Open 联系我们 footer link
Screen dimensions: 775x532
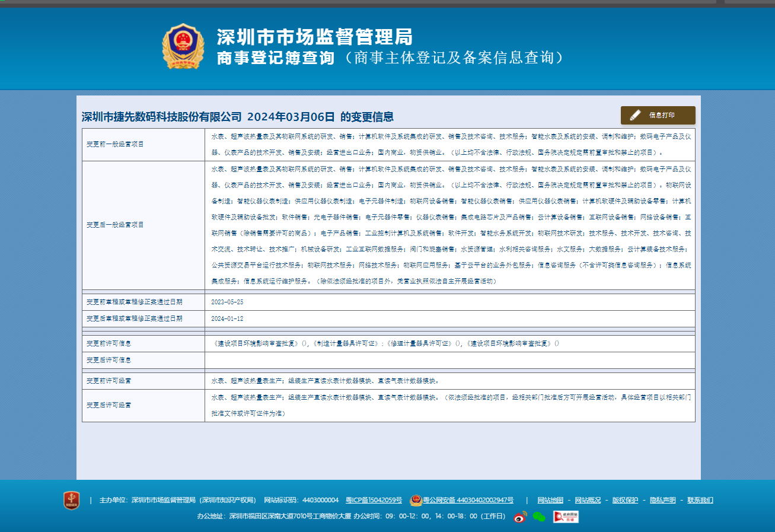click(x=700, y=500)
